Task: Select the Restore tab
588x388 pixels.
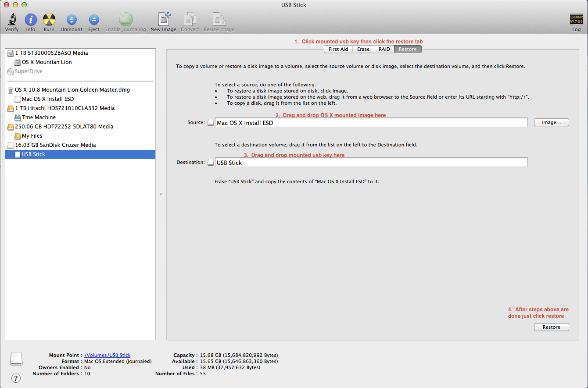Action: [x=408, y=49]
